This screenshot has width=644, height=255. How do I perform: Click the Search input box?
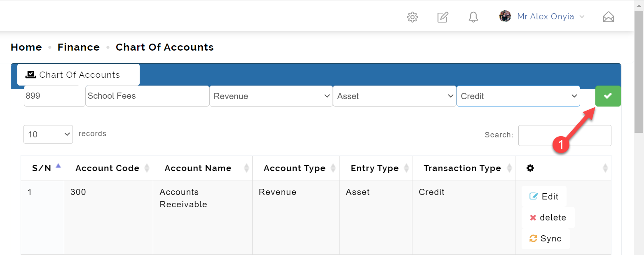564,135
